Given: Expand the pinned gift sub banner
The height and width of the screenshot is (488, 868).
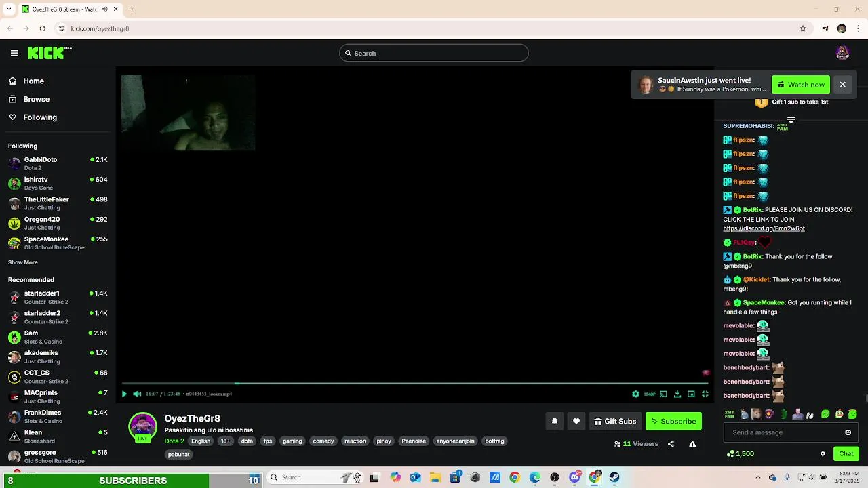Looking at the screenshot, I should (x=791, y=120).
